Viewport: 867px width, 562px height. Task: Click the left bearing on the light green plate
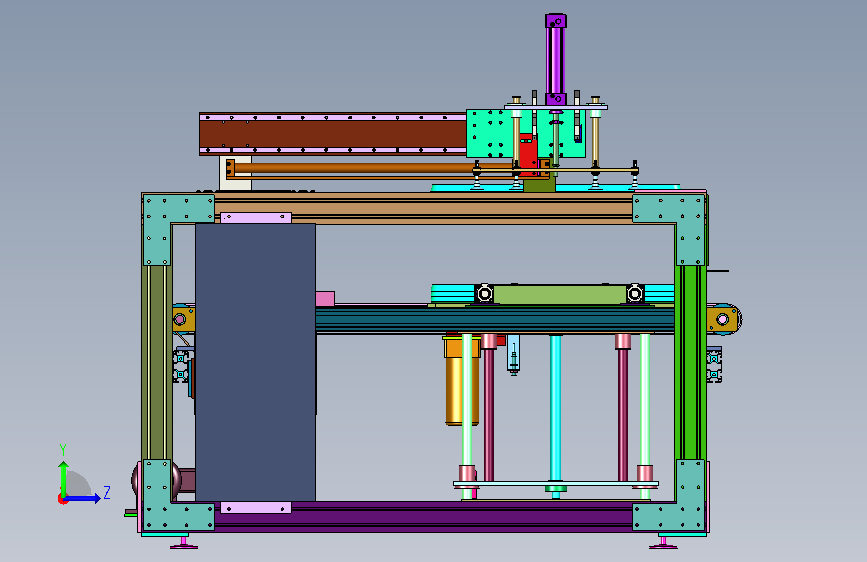pos(485,294)
